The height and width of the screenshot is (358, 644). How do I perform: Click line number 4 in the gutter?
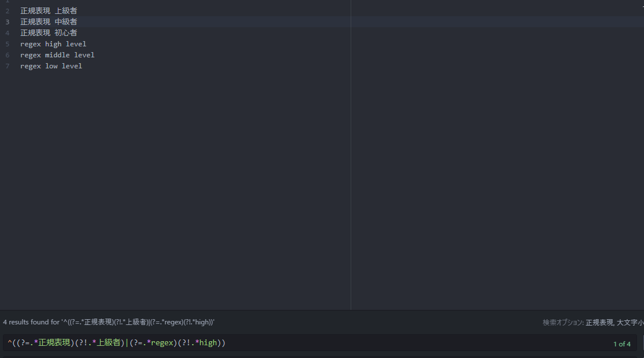8,33
